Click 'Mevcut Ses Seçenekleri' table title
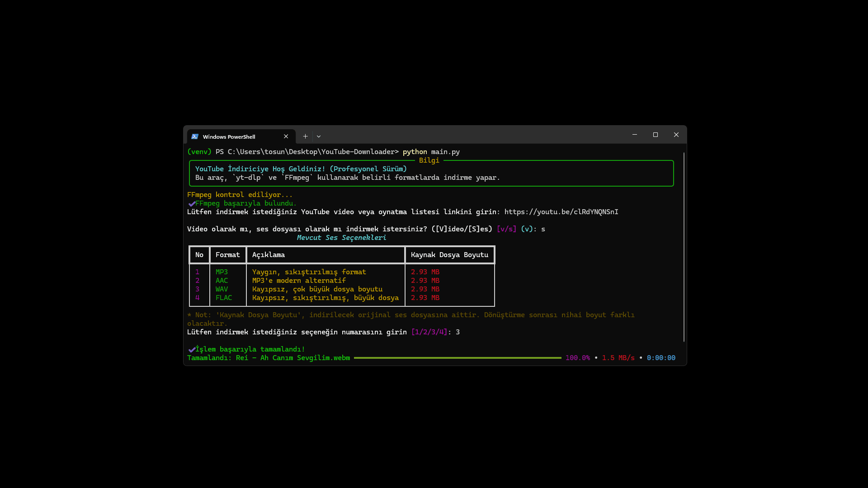Viewport: 868px width, 488px height. pos(342,238)
